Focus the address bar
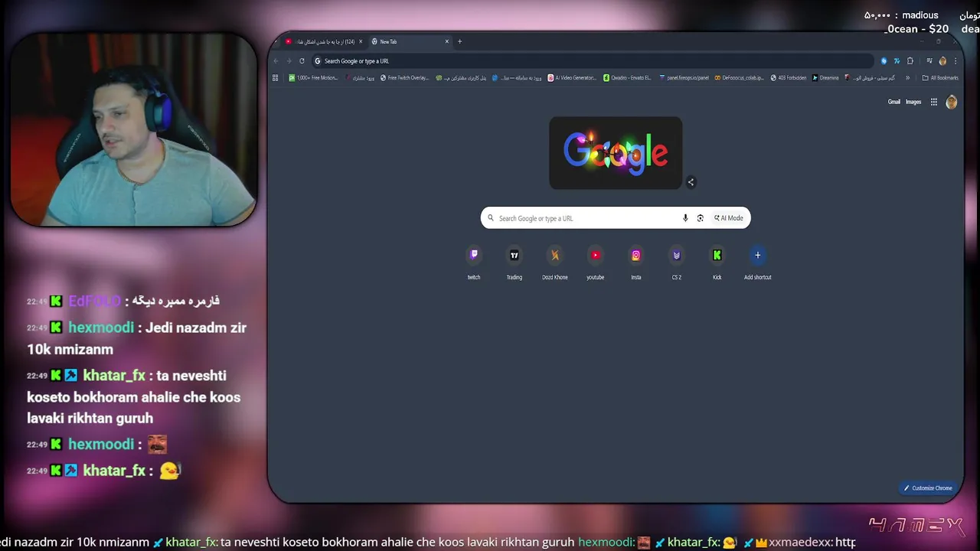 [x=593, y=61]
